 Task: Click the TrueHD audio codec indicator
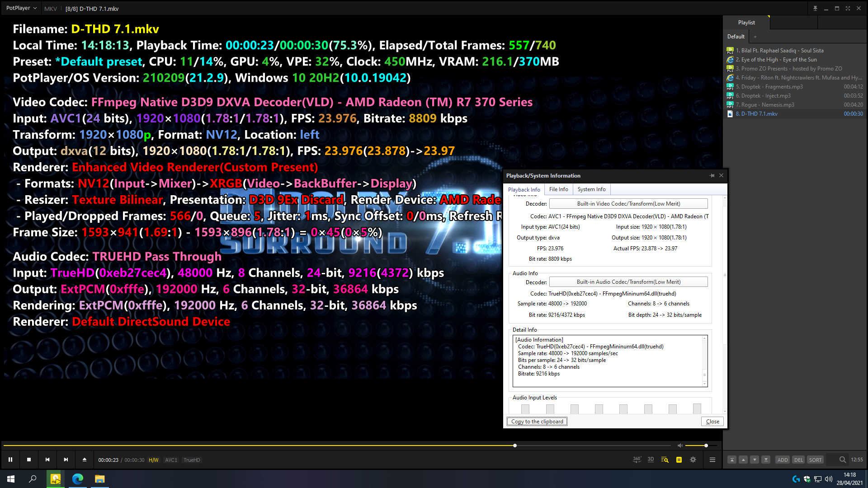tap(192, 460)
